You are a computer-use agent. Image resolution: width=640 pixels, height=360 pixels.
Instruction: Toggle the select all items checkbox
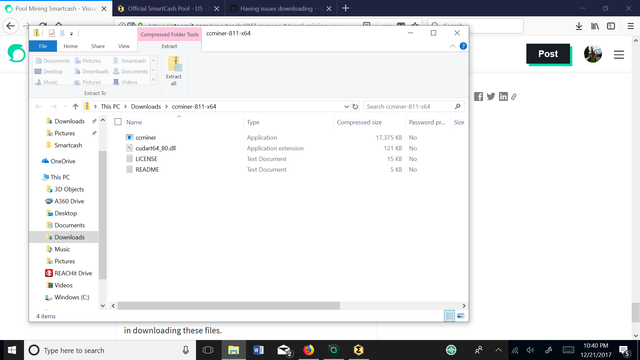118,122
